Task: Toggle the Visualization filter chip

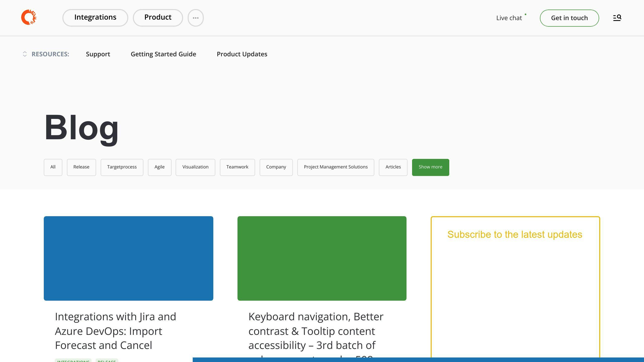Action: tap(195, 167)
